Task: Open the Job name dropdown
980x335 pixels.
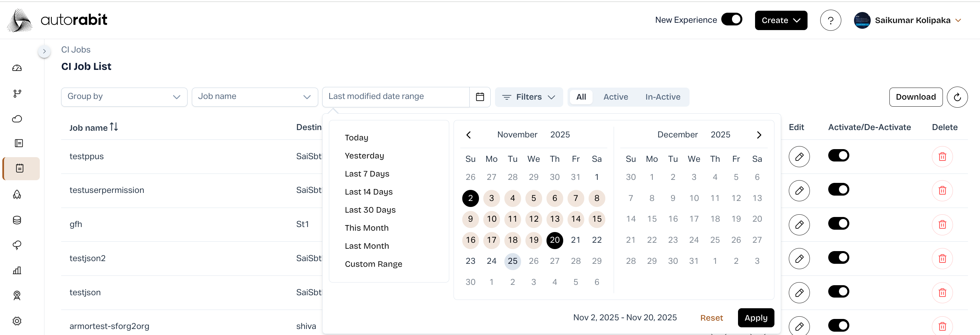Action: (x=254, y=97)
